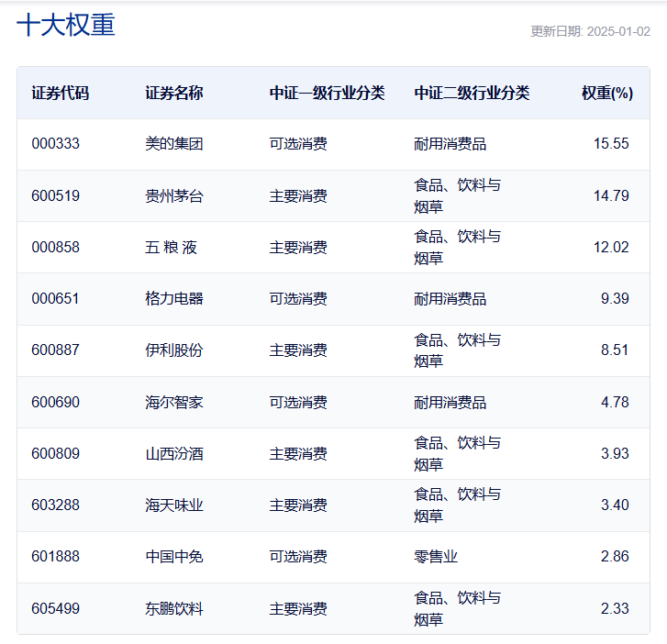Click the 五粮液 security name
The image size is (667, 644).
(x=171, y=248)
